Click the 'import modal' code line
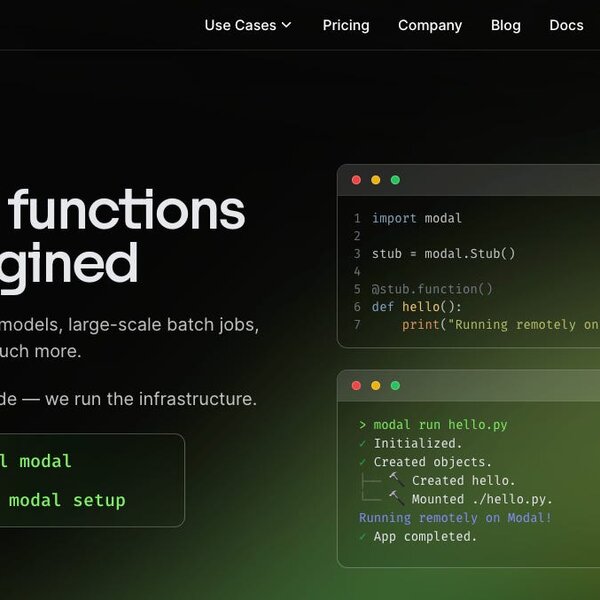This screenshot has width=600, height=600. pos(417,218)
